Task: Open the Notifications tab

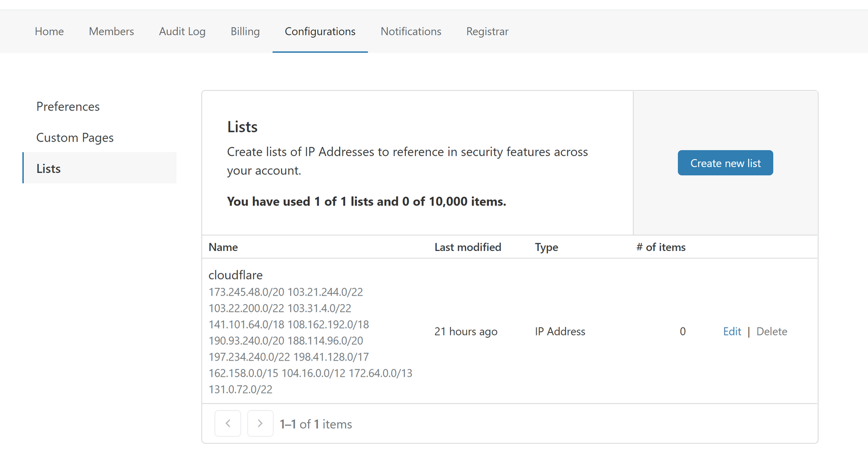Action: [411, 31]
